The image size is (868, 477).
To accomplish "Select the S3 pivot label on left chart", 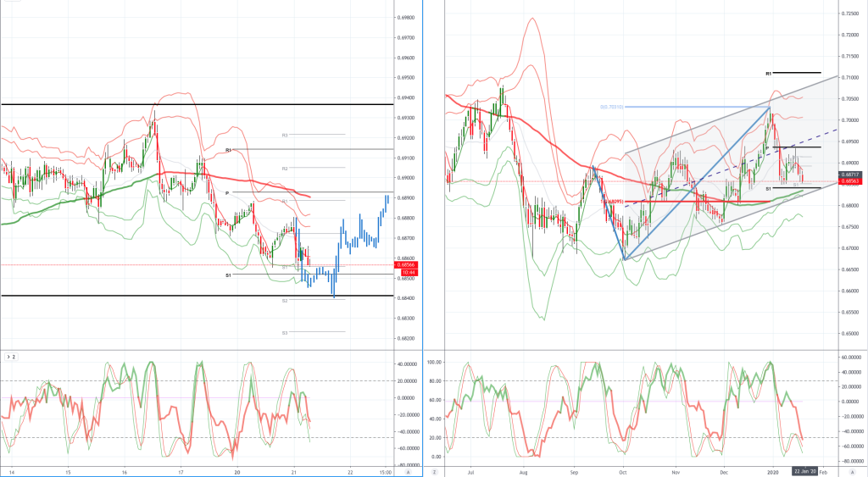I will 285,333.
